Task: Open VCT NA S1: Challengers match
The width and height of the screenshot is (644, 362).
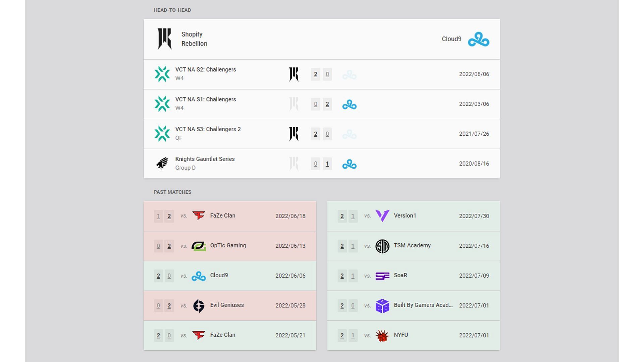Action: (322, 104)
